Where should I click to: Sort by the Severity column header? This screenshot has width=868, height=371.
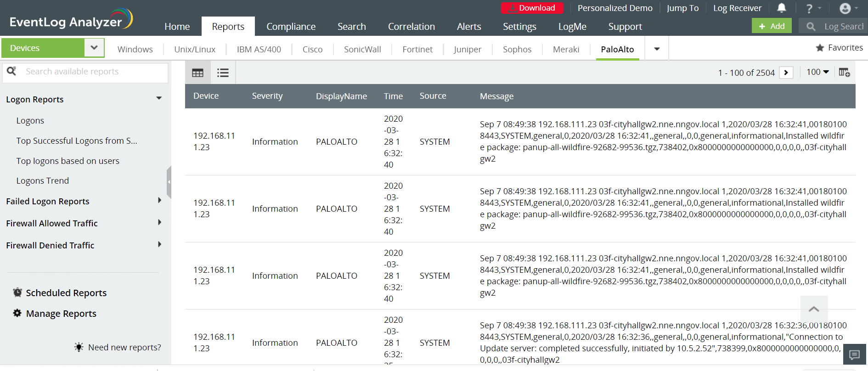click(x=267, y=96)
